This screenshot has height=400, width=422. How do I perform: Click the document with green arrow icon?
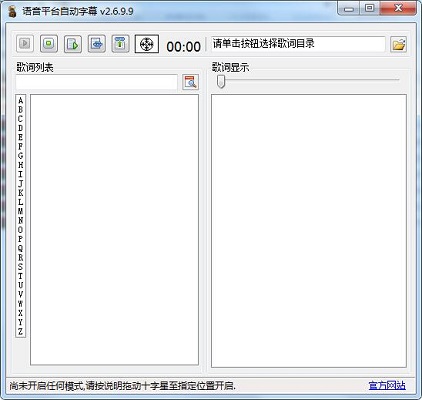pos(73,44)
